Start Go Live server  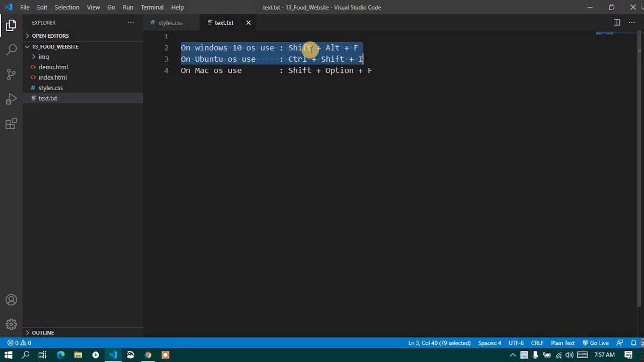(x=596, y=343)
